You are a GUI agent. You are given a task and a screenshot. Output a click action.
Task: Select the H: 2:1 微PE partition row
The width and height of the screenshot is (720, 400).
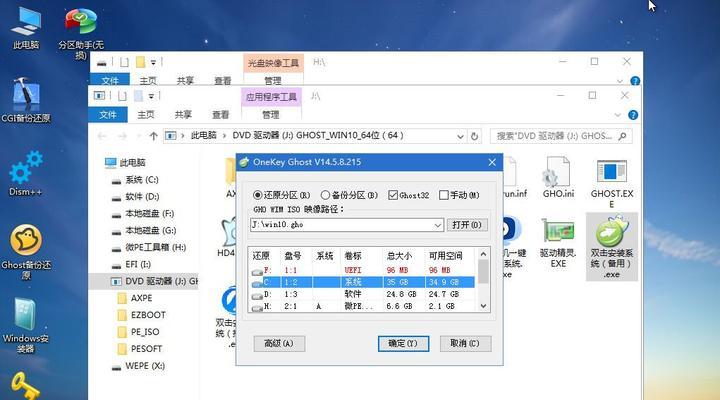click(363, 306)
